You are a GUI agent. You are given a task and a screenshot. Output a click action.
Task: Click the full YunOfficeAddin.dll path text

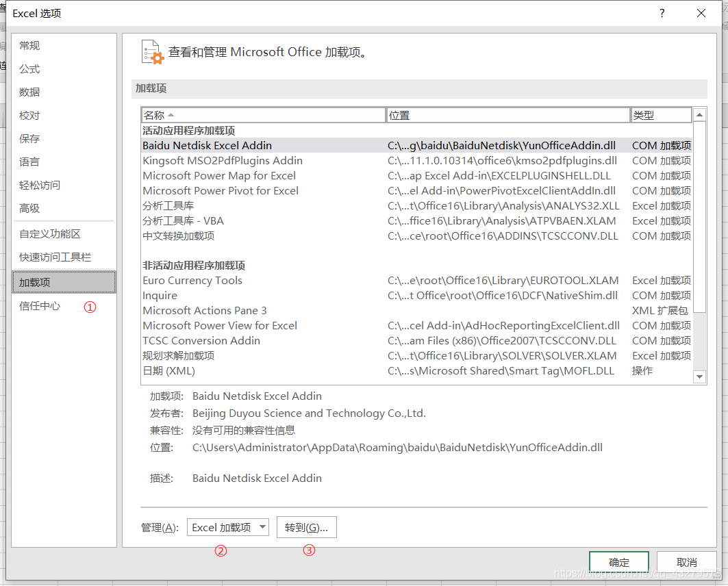(x=397, y=447)
